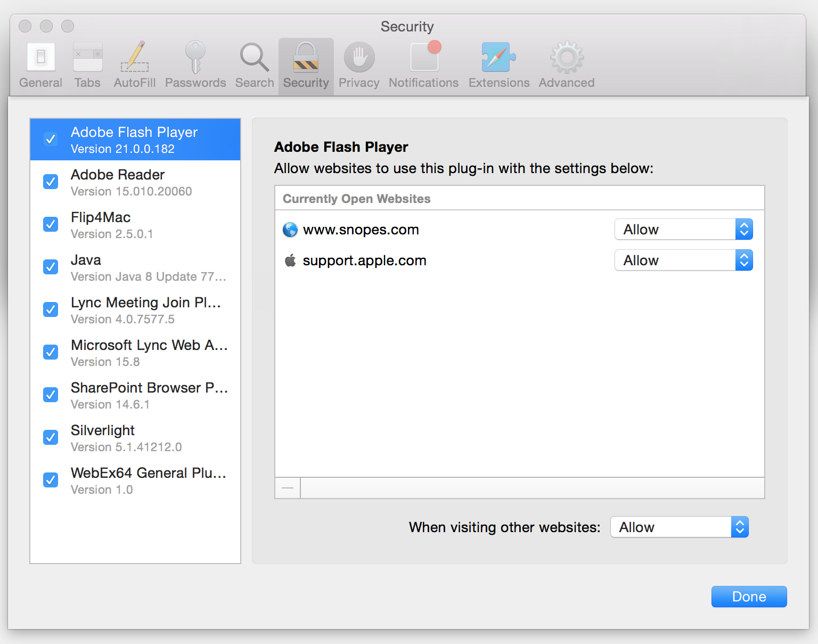Select Silverlight in the plug-in list
The image size is (818, 644).
(135, 437)
